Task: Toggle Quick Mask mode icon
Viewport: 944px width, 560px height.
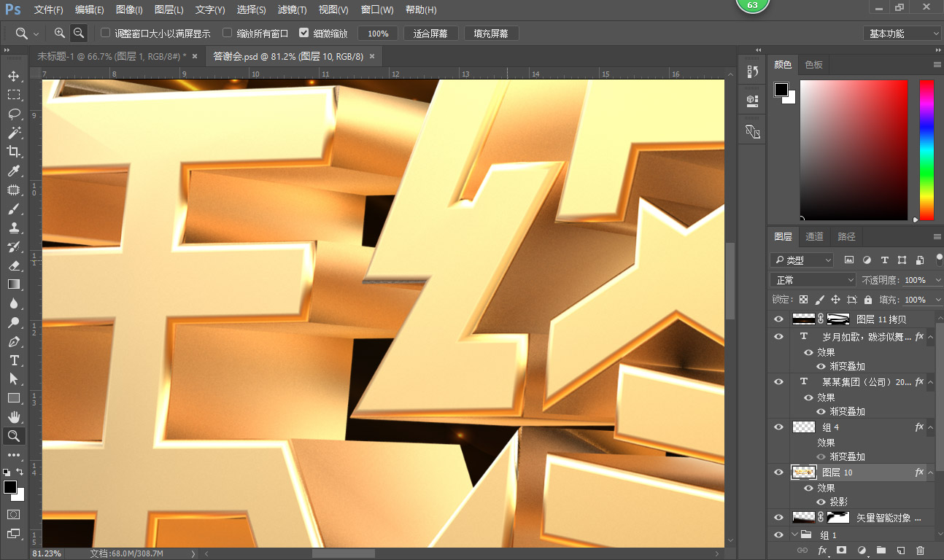Action: (14, 514)
